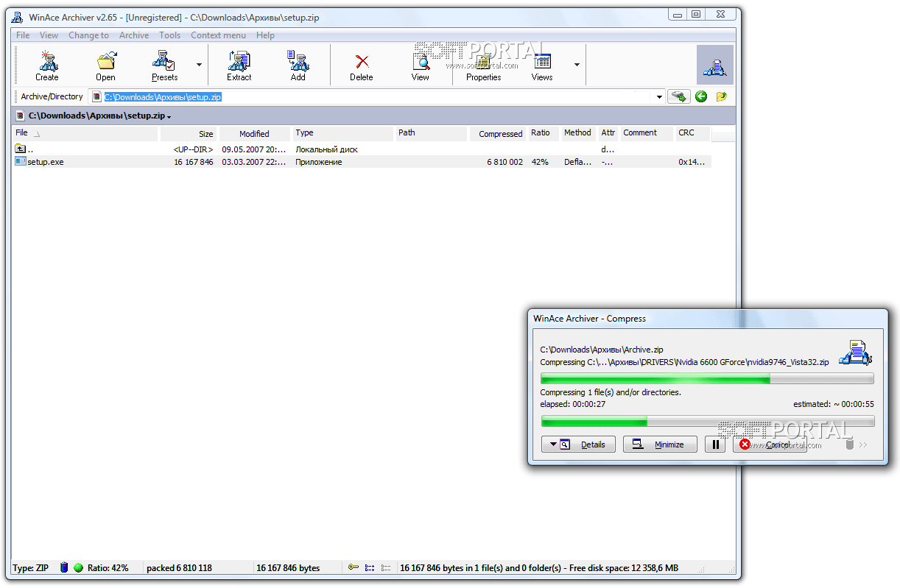Click the Attr column header
Image resolution: width=900 pixels, height=588 pixels.
608,134
